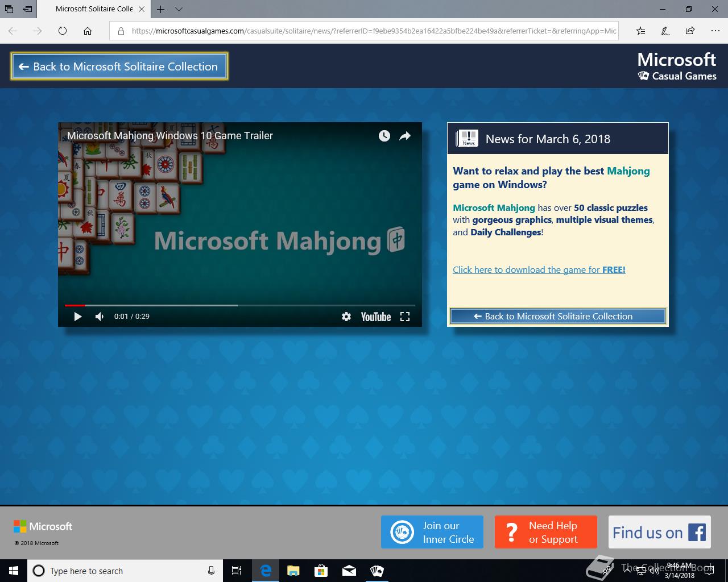Click the Mahjong link in headline
This screenshot has height=582, width=728.
click(628, 171)
